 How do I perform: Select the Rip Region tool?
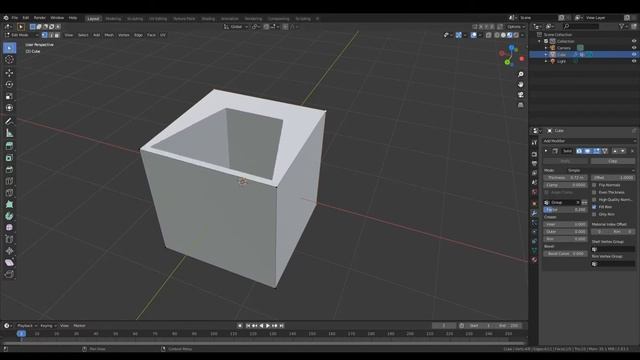coord(9,274)
